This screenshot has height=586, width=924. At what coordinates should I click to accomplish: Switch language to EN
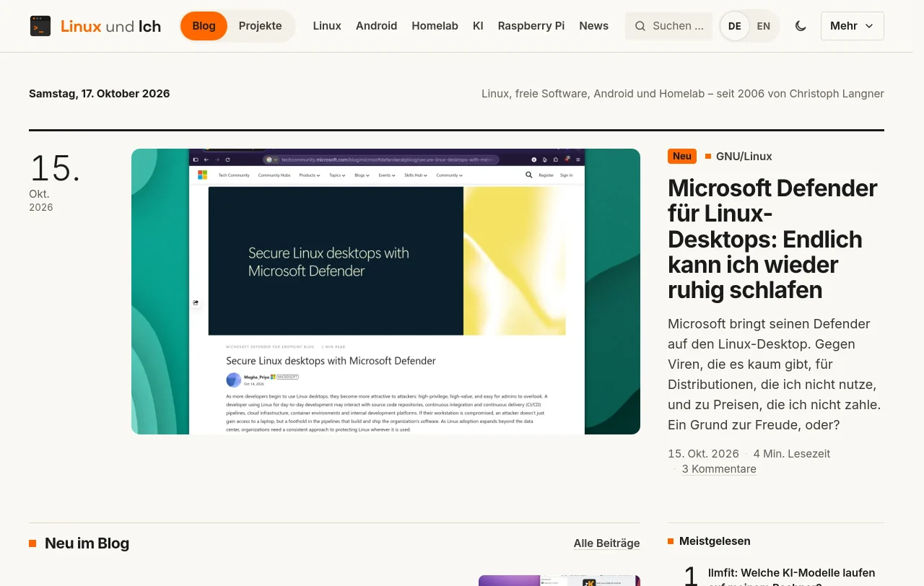(764, 26)
